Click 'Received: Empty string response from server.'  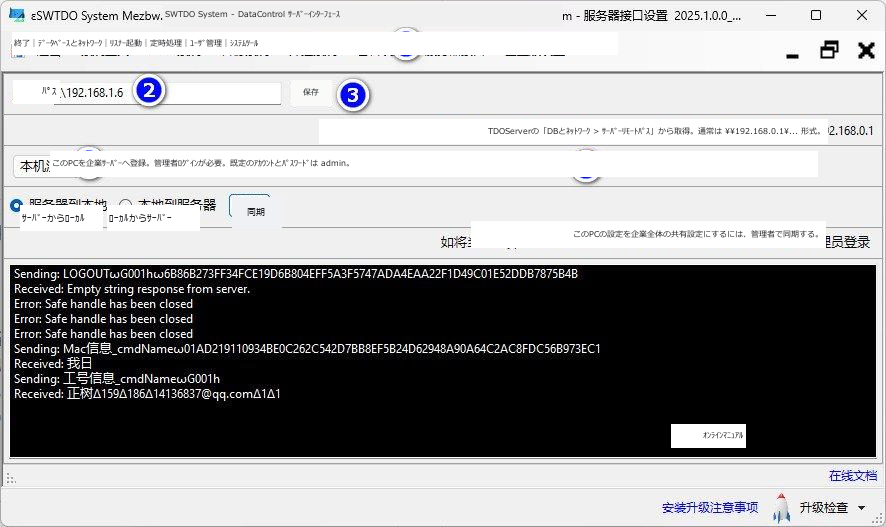pos(132,289)
